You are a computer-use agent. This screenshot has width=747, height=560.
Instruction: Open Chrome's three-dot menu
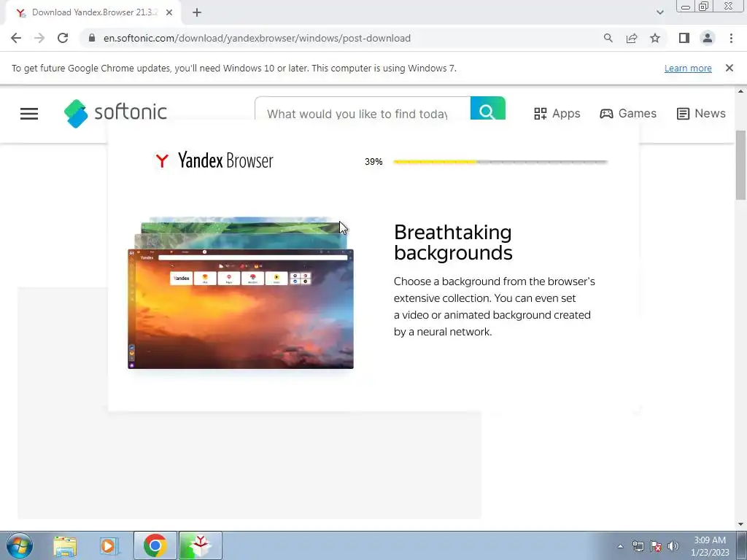tap(731, 38)
